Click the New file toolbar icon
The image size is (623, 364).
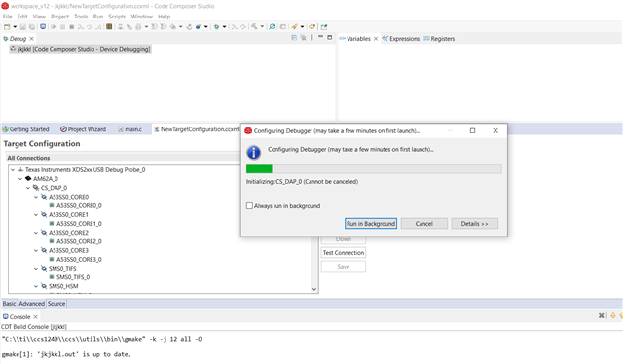[x=7, y=27]
